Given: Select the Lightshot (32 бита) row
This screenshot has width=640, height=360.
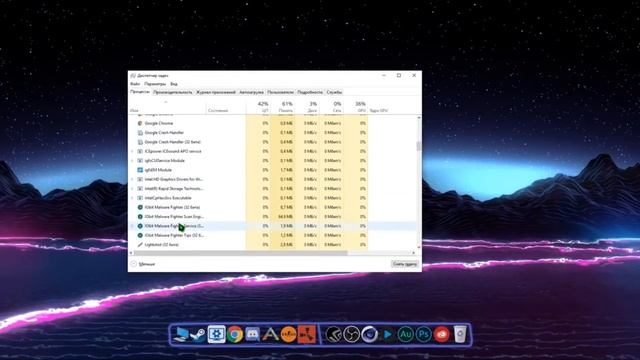Looking at the screenshot, I should pyautogui.click(x=272, y=244).
